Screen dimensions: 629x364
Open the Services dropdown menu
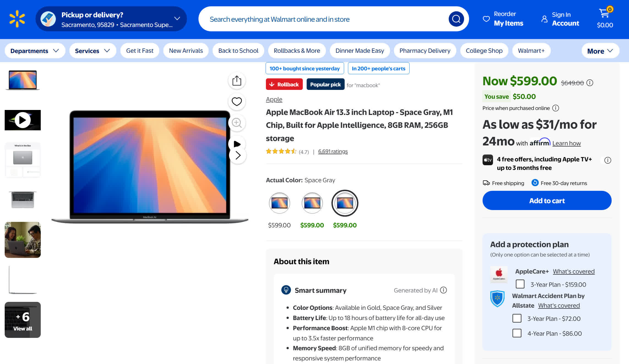[x=92, y=51]
